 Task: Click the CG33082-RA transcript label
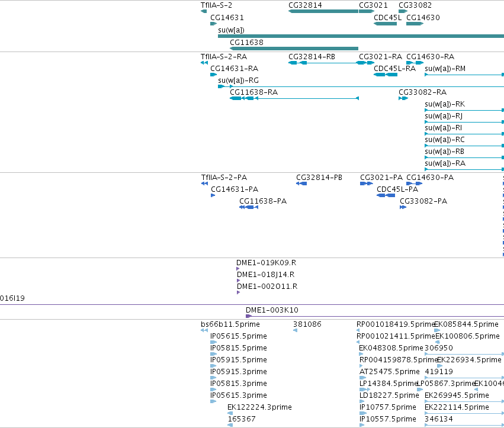point(422,92)
